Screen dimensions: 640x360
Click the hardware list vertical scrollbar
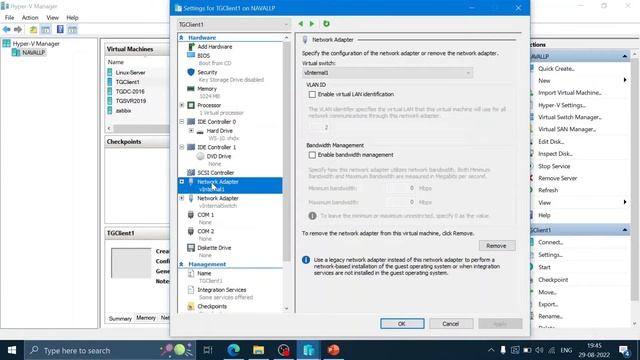tap(286, 151)
